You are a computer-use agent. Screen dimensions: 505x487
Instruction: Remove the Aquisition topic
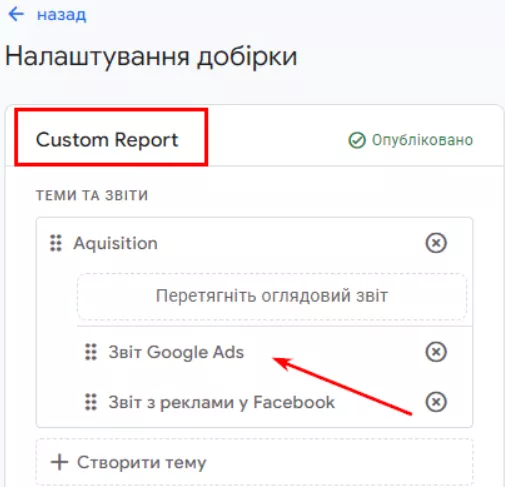[436, 243]
